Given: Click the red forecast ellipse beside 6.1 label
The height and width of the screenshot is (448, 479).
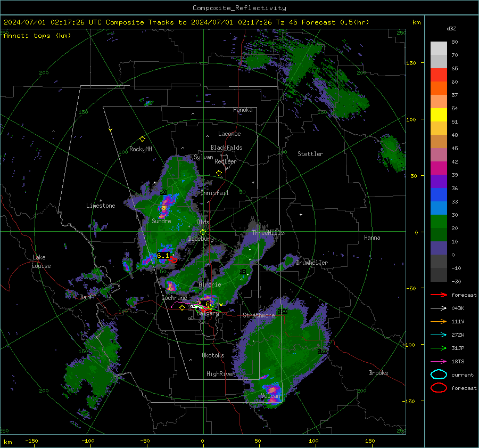Looking at the screenshot, I should (173, 259).
